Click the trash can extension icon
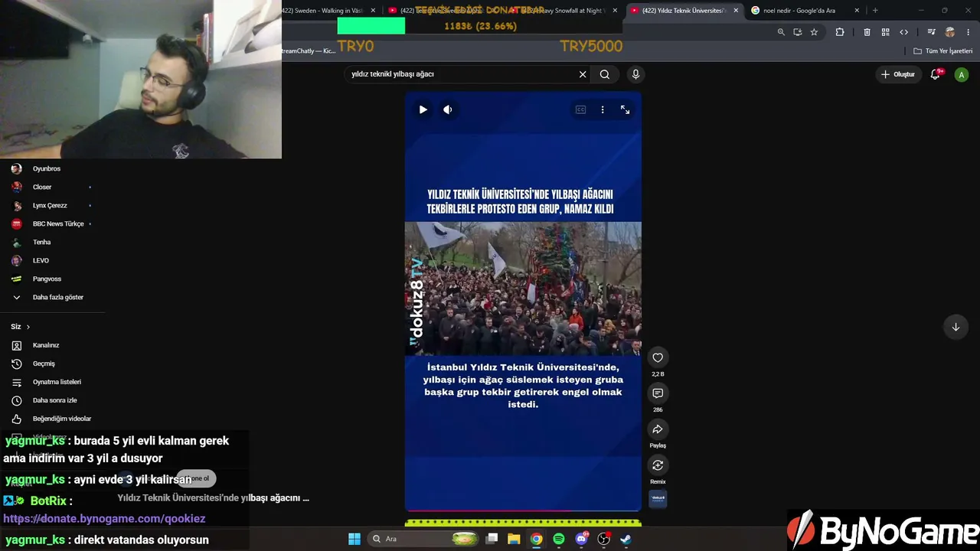Screen dimensions: 980x551 click(x=867, y=32)
